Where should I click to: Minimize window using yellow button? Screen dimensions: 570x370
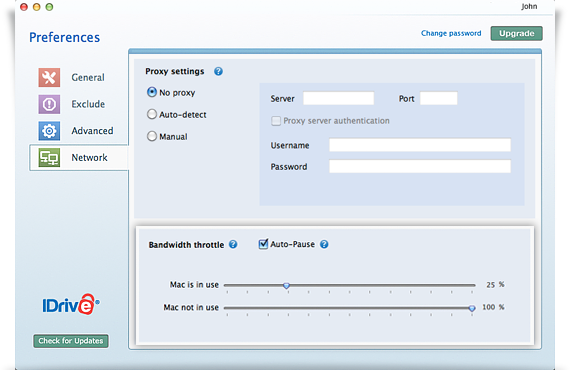point(37,7)
